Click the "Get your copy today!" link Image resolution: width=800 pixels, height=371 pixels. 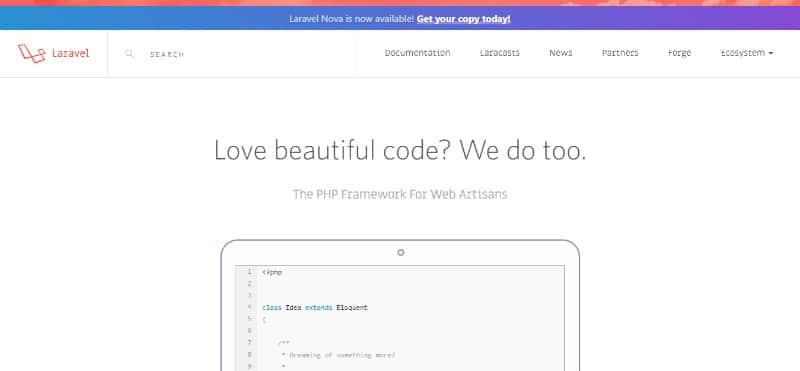coord(463,19)
